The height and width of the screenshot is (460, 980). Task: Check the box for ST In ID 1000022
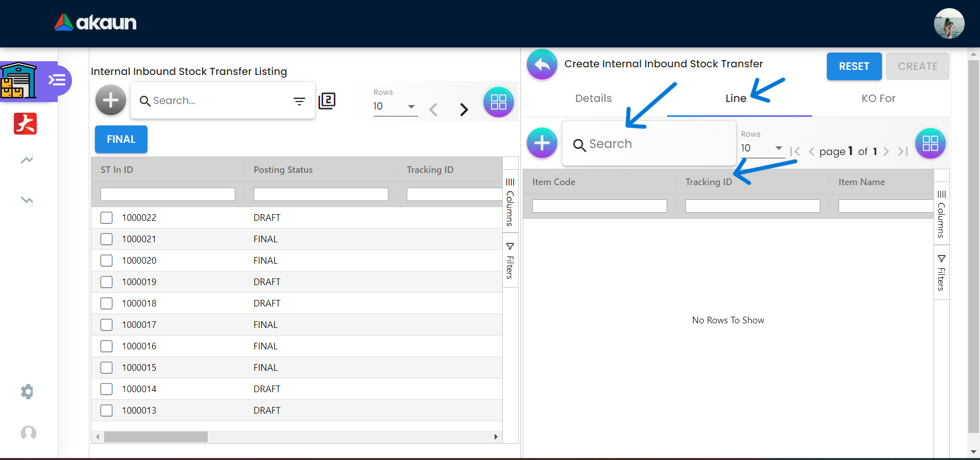107,218
